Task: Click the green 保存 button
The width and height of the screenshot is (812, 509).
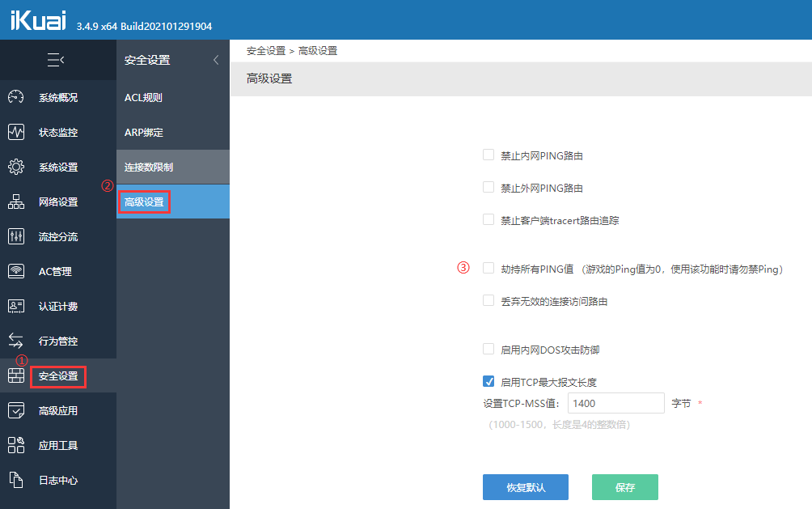Action: click(x=625, y=487)
